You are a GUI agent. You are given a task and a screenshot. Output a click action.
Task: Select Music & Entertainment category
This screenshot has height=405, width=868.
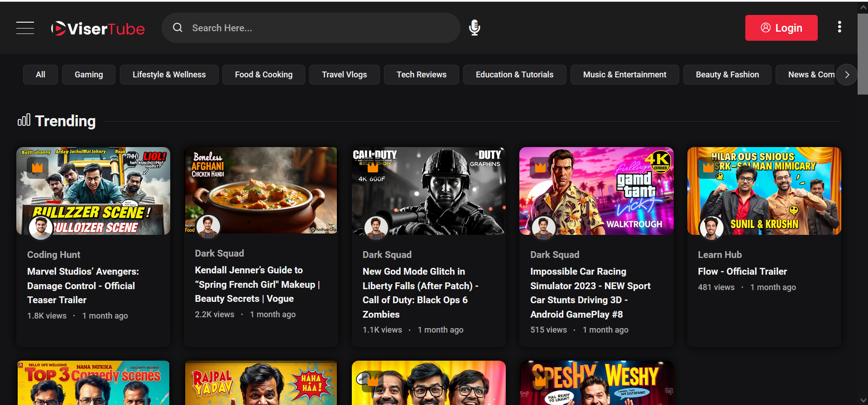click(x=624, y=75)
